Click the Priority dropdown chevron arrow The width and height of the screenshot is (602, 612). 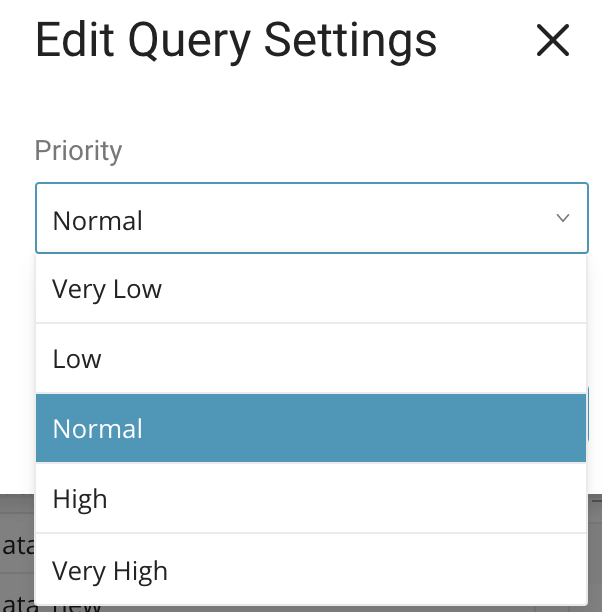click(x=563, y=218)
